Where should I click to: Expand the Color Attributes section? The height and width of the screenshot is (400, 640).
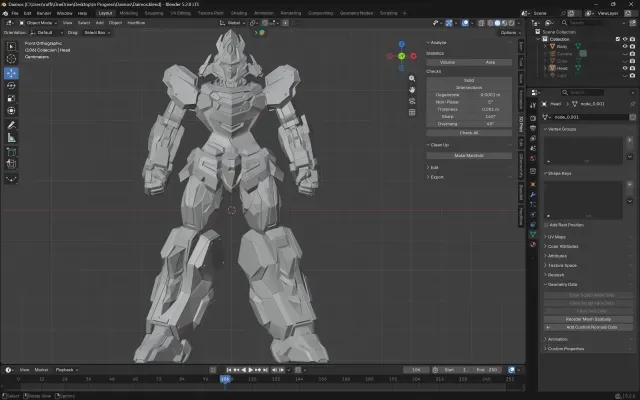[x=561, y=247]
